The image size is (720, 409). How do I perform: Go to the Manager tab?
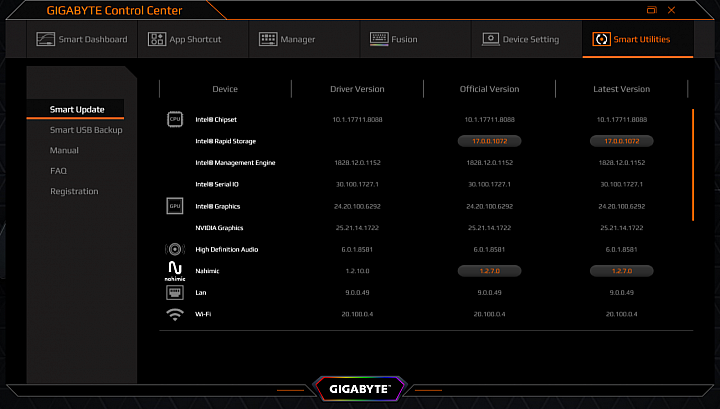pos(304,39)
